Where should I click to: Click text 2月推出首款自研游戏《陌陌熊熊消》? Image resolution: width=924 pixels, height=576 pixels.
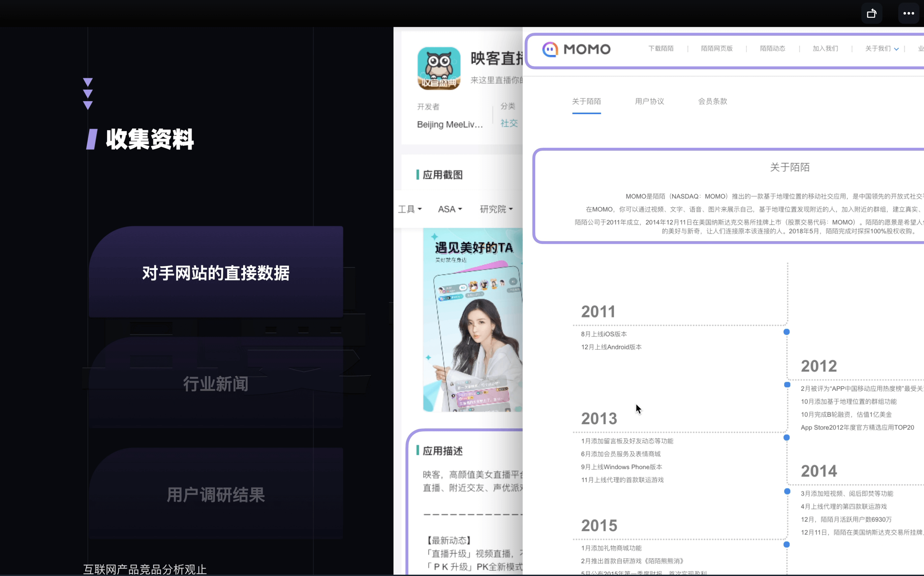[632, 561]
